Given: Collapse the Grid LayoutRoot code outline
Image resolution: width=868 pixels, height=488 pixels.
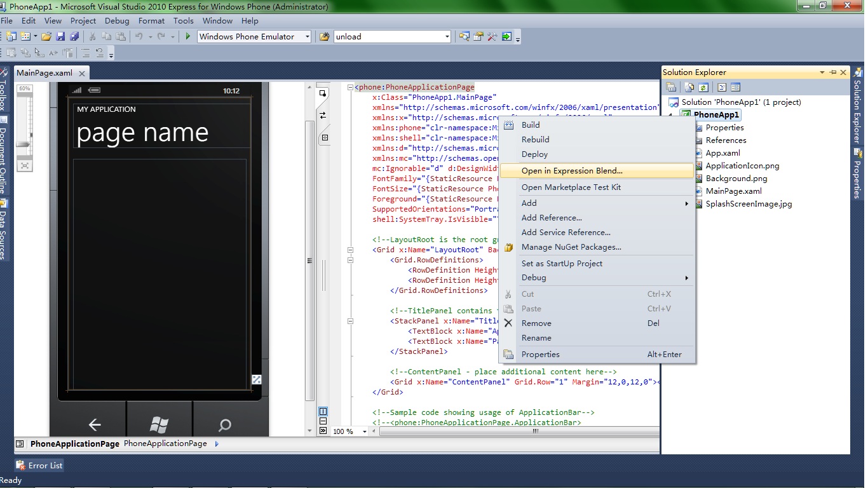Looking at the screenshot, I should [350, 250].
